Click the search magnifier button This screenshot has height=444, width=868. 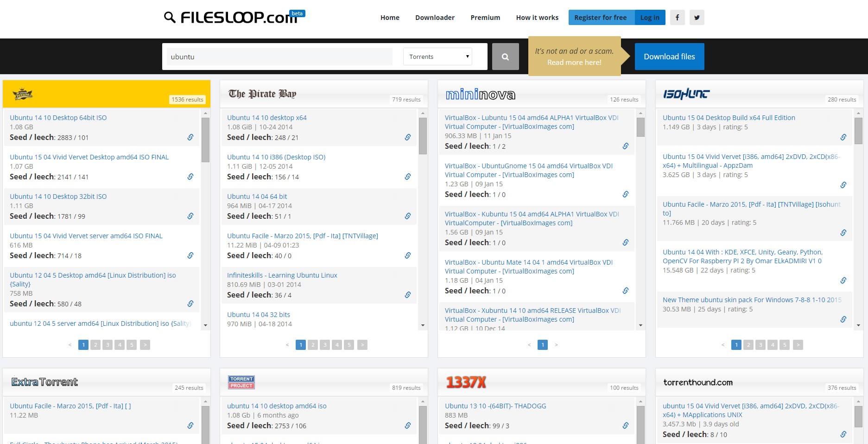pyautogui.click(x=505, y=56)
